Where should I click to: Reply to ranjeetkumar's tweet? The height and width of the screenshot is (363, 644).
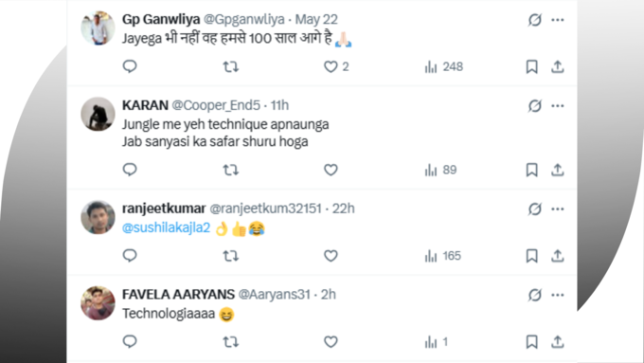pyautogui.click(x=130, y=256)
